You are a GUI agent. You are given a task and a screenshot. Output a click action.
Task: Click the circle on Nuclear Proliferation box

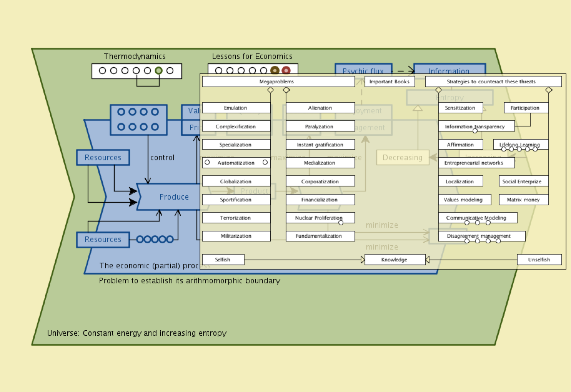pyautogui.click(x=341, y=223)
